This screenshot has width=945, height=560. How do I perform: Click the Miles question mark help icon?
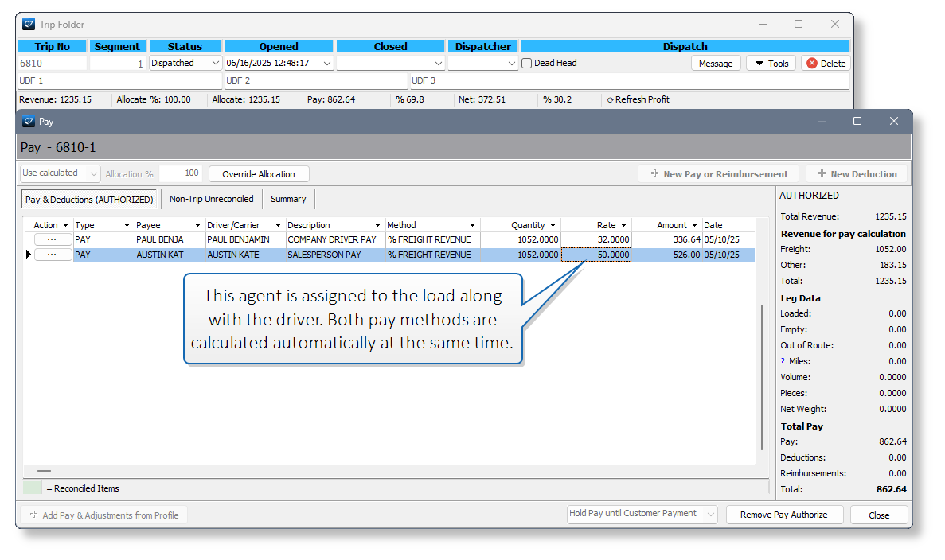point(783,361)
